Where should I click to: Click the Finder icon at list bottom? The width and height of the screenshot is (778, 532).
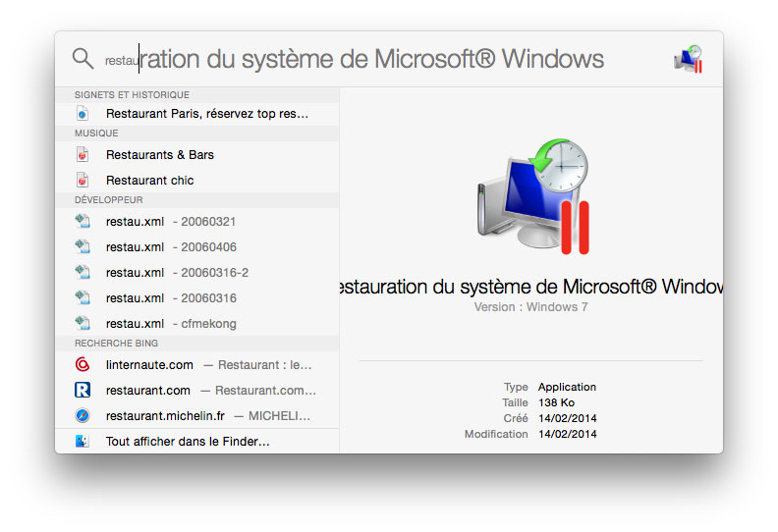click(83, 441)
